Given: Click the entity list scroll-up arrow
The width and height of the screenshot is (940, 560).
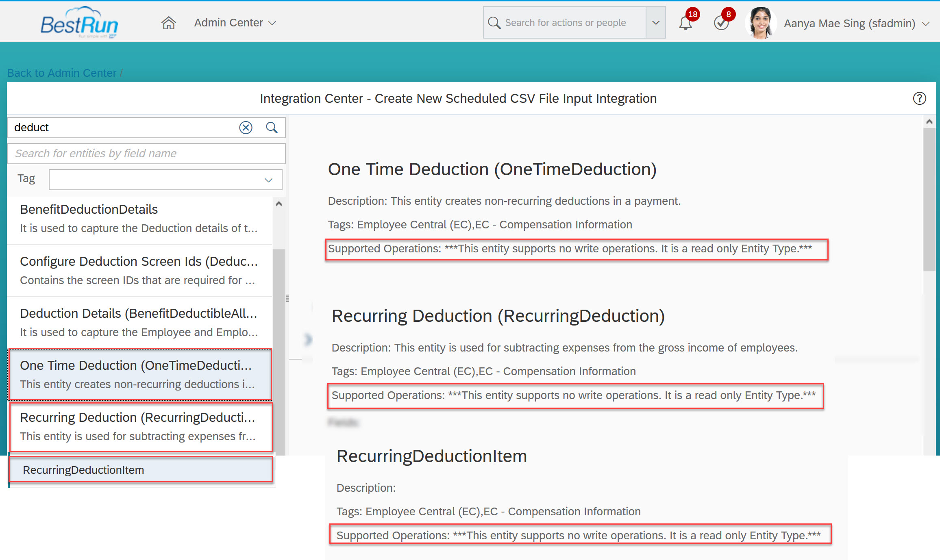Looking at the screenshot, I should 279,204.
